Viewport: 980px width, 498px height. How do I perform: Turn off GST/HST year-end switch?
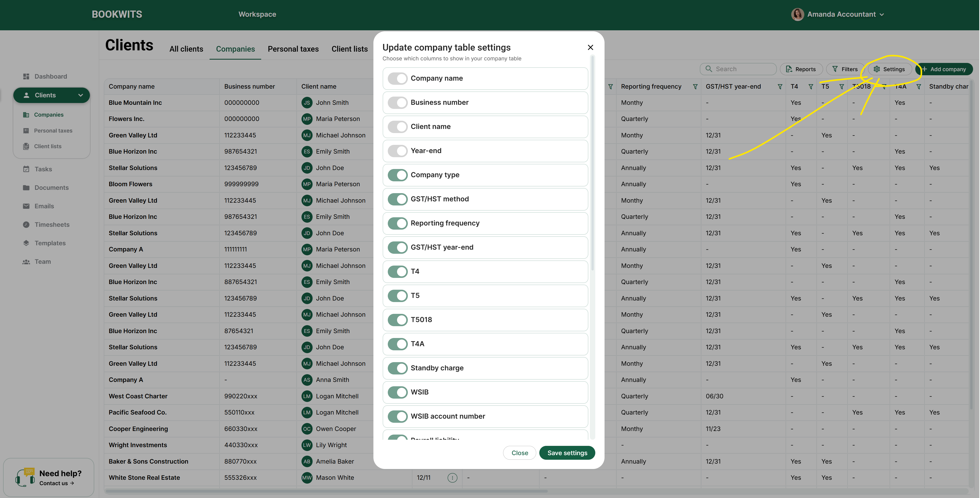coord(398,248)
